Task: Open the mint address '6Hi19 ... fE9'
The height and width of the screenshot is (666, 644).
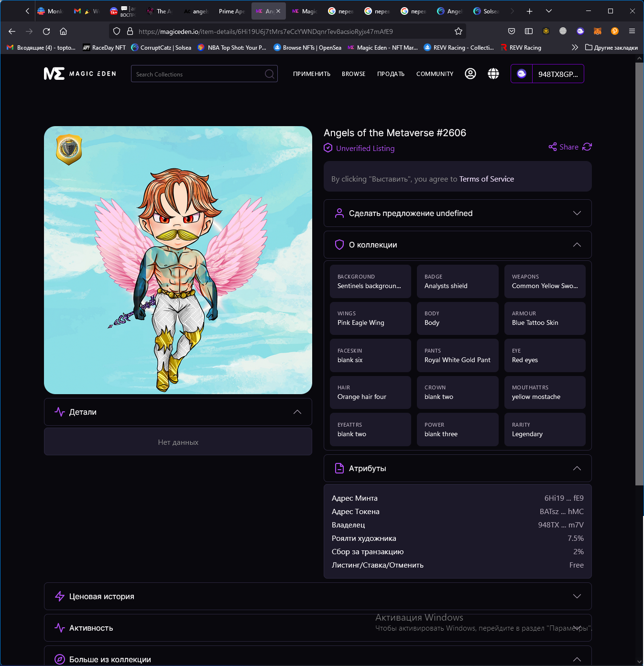Action: 564,498
